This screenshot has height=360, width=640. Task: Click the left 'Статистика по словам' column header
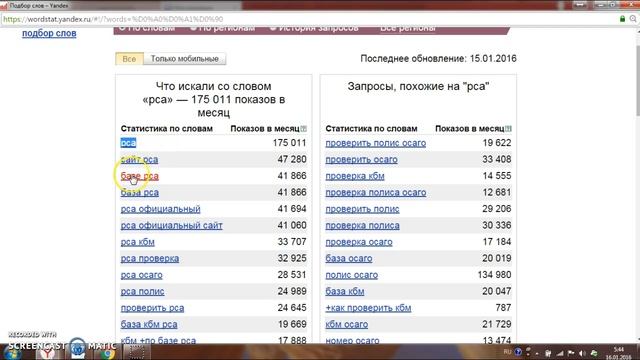point(167,129)
